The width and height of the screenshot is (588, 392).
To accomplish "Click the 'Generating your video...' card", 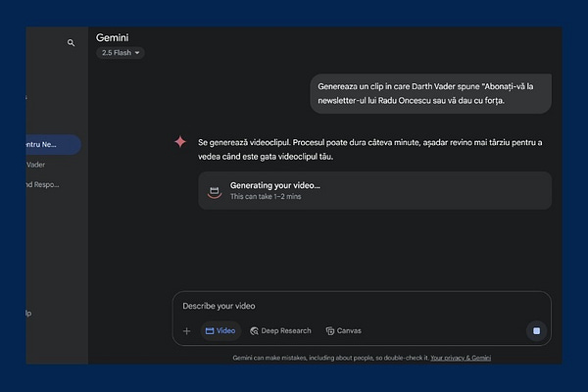I will [374, 190].
